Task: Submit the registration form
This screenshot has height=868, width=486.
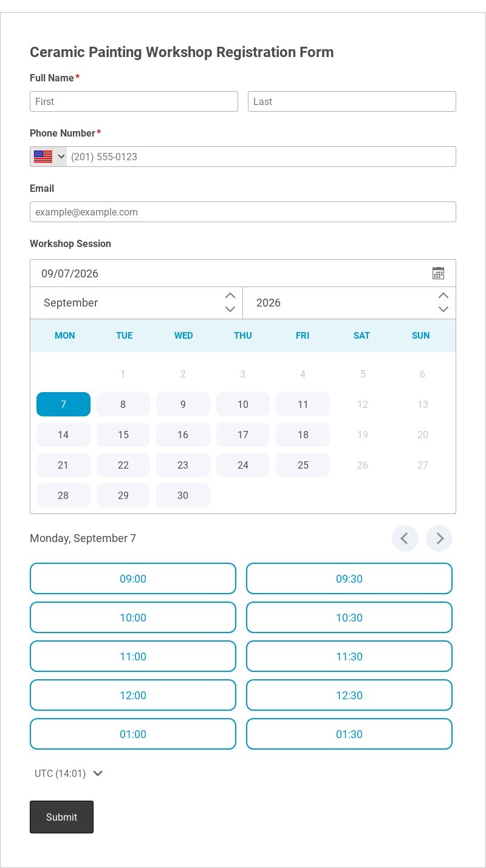Action: (x=61, y=817)
